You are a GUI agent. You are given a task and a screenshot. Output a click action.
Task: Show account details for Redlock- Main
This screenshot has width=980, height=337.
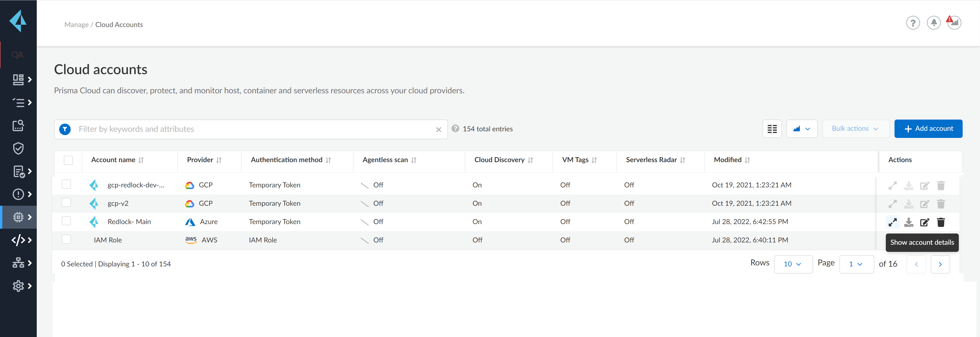(x=892, y=222)
